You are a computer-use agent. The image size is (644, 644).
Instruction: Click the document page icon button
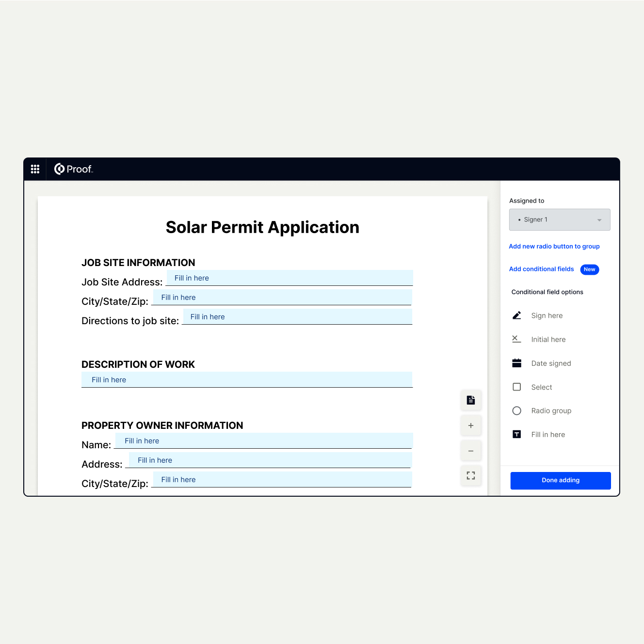(x=470, y=400)
